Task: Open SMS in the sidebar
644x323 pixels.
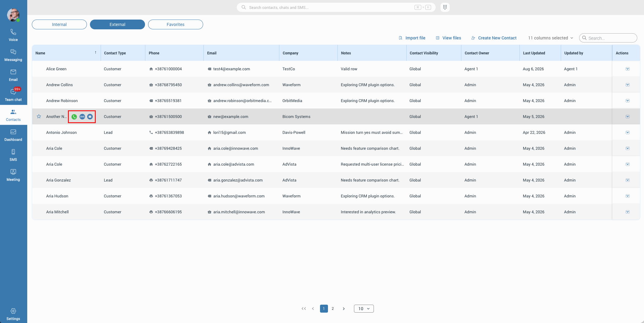Action: [x=13, y=155]
